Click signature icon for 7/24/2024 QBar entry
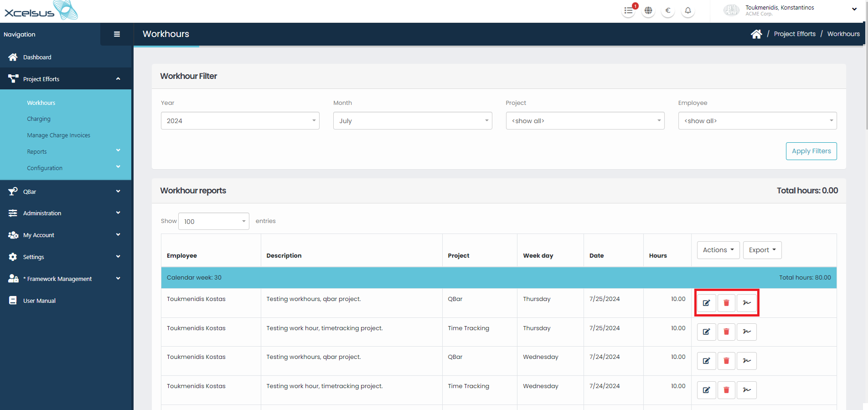 pos(747,361)
